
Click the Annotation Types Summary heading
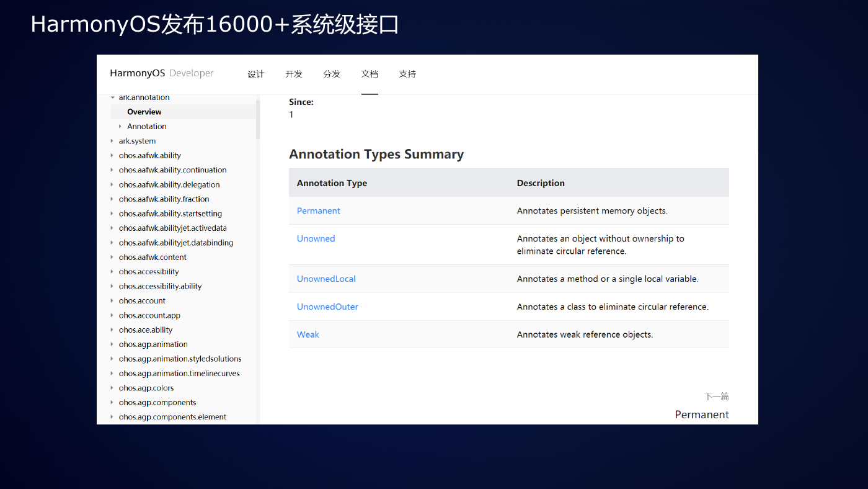coord(376,155)
